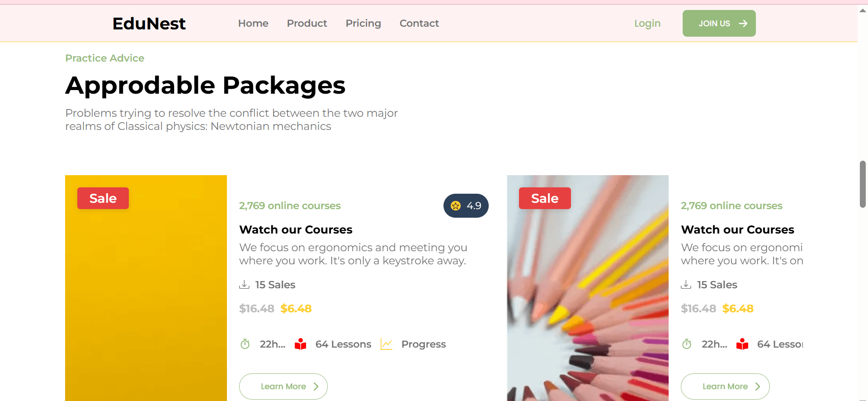The image size is (868, 401).
Task: Open the Pricing navigation link
Action: click(363, 23)
